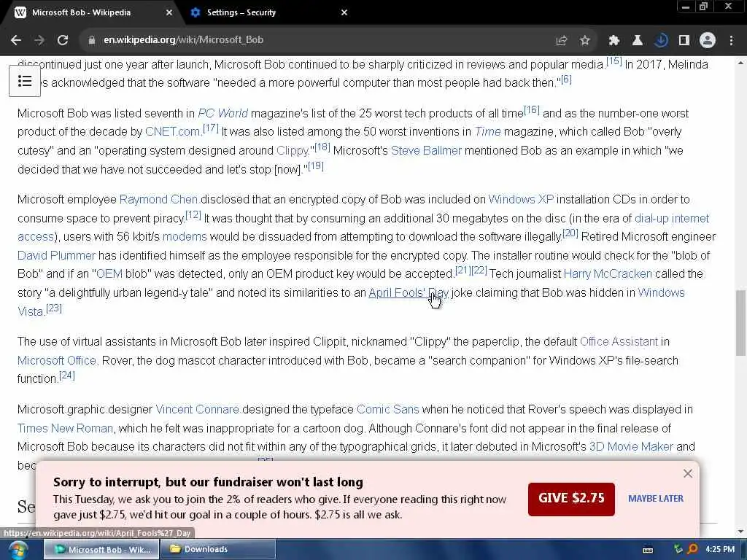Viewport: 747px width, 560px height.
Task: Share this page icon in address bar
Action: [x=562, y=41]
